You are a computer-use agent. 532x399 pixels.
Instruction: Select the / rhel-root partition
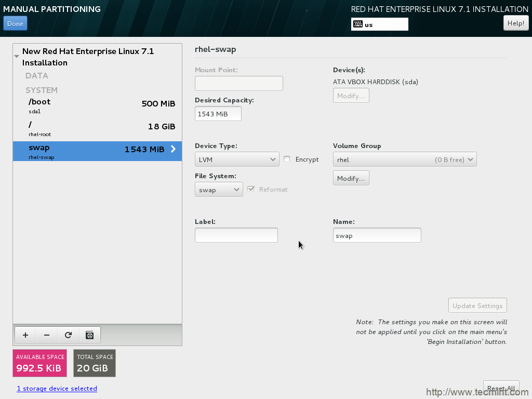[x=97, y=129]
